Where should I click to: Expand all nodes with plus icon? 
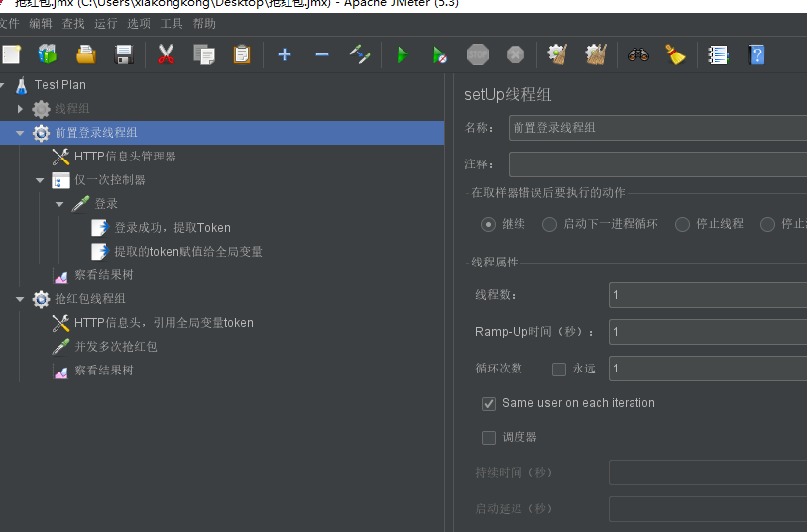285,54
